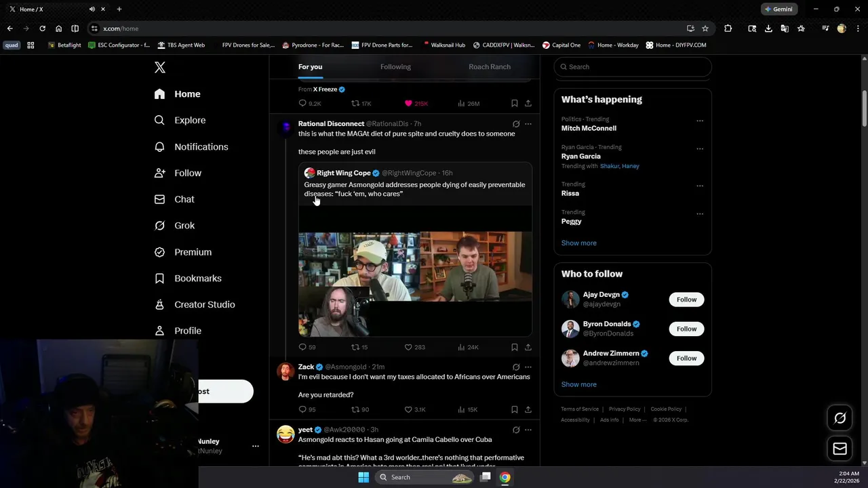Open Profile in the sidebar
This screenshot has height=488, width=868.
coord(178,331)
